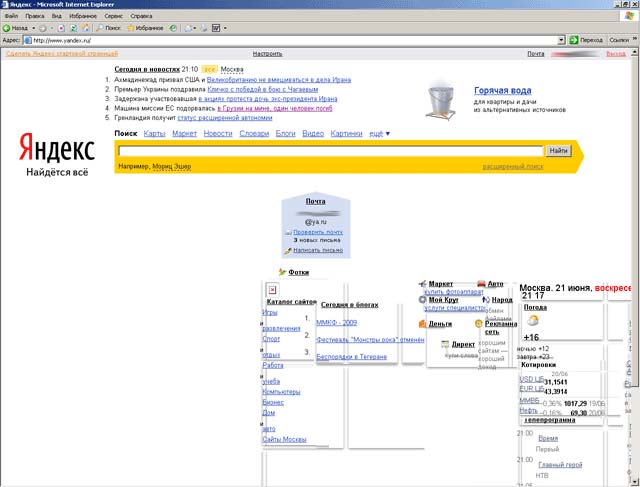Open Favorites (Избранное) star toolbar button

click(x=145, y=28)
